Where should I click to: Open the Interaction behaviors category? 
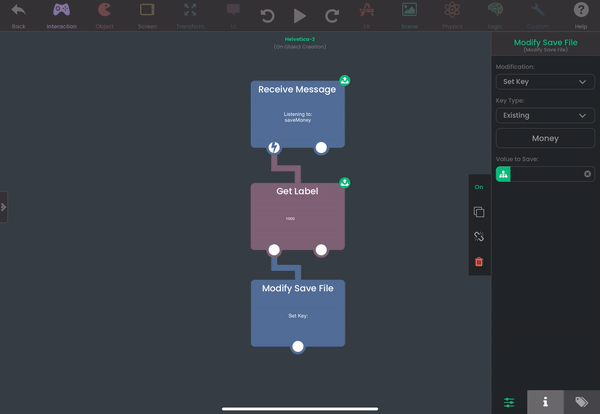[x=62, y=15]
